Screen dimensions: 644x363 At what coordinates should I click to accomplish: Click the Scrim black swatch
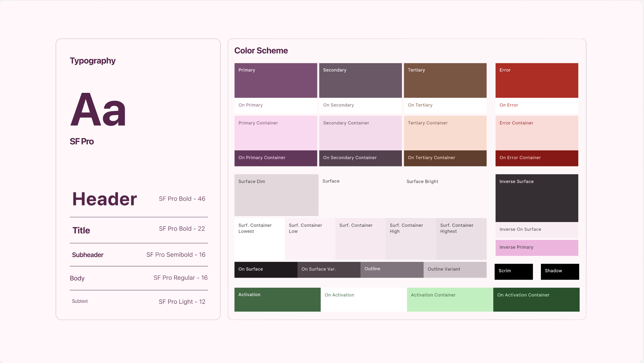click(x=514, y=272)
